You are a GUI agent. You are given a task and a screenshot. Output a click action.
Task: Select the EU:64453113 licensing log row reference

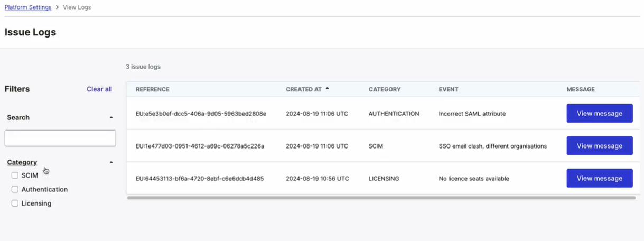pyautogui.click(x=200, y=179)
